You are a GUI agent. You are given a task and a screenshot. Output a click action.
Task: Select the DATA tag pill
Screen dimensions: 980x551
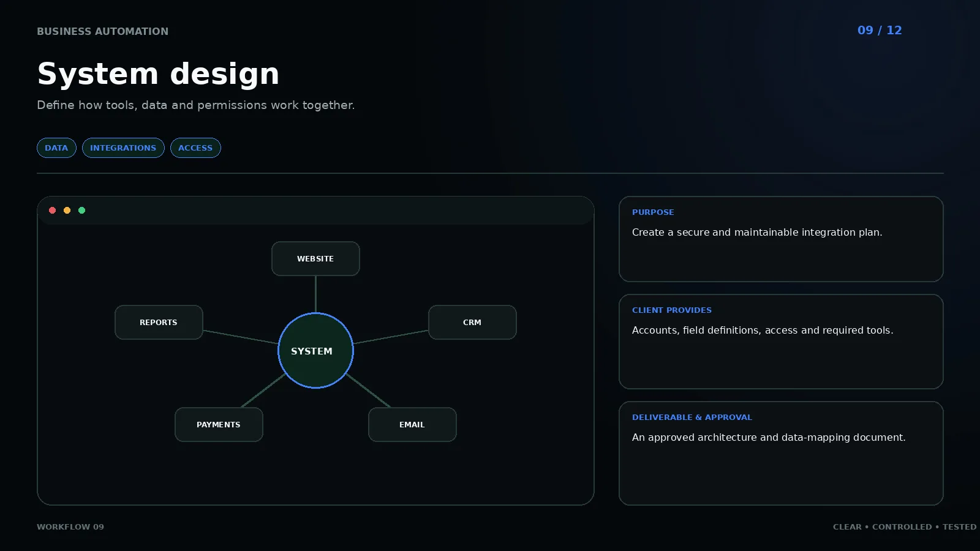click(56, 148)
